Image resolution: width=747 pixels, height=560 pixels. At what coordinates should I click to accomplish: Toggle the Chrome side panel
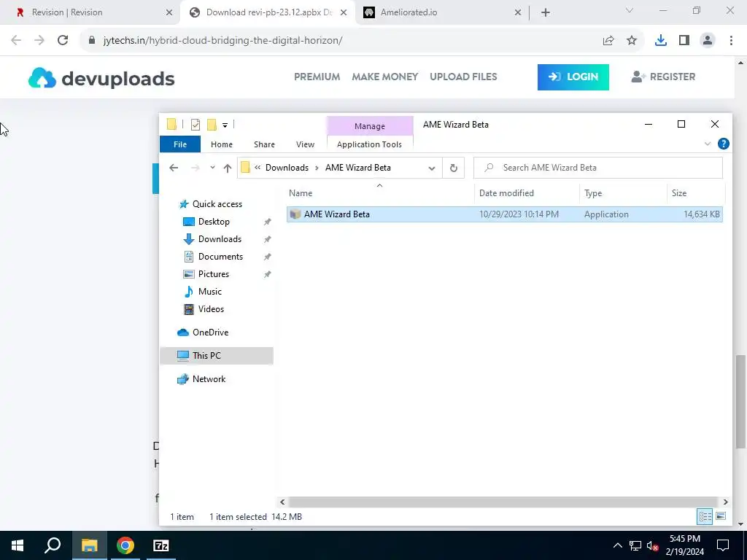(684, 41)
